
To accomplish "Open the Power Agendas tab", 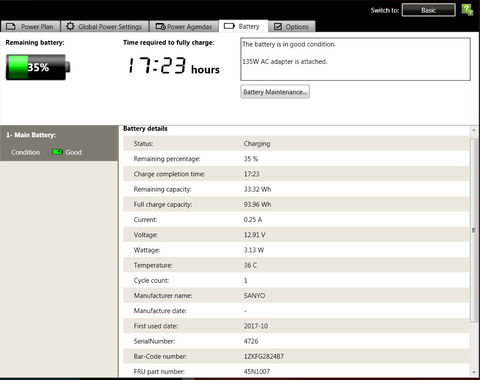I will 184,26.
